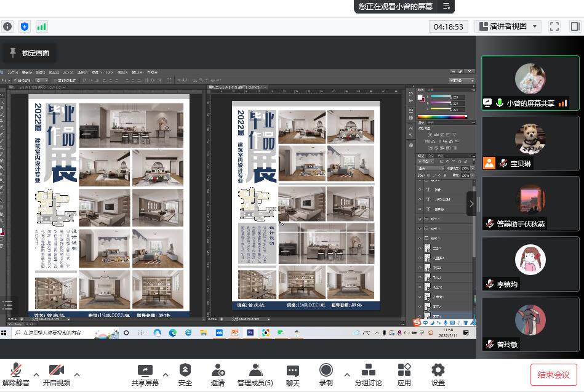
Task: Open the 共享屏幕 share screen icon
Action: pos(145,370)
